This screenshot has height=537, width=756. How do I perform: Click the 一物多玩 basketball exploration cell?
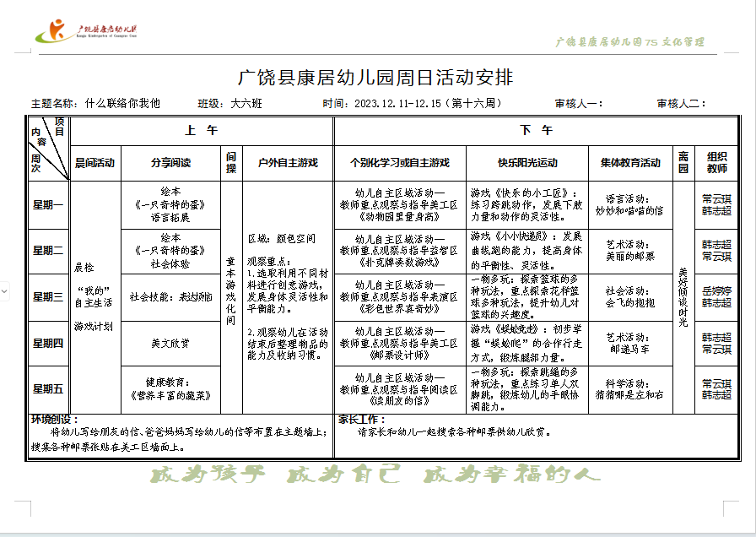point(527,297)
